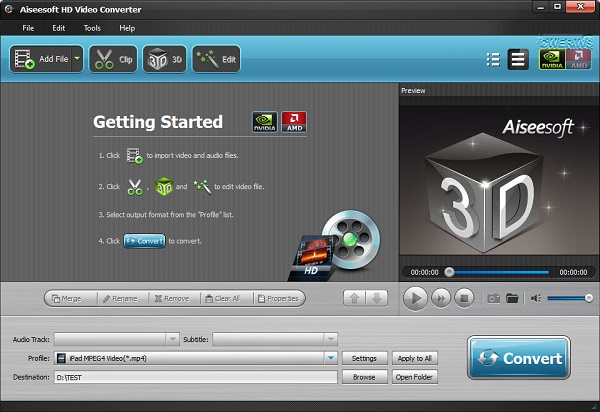
Task: Open the Profile format dropdown
Action: point(330,358)
